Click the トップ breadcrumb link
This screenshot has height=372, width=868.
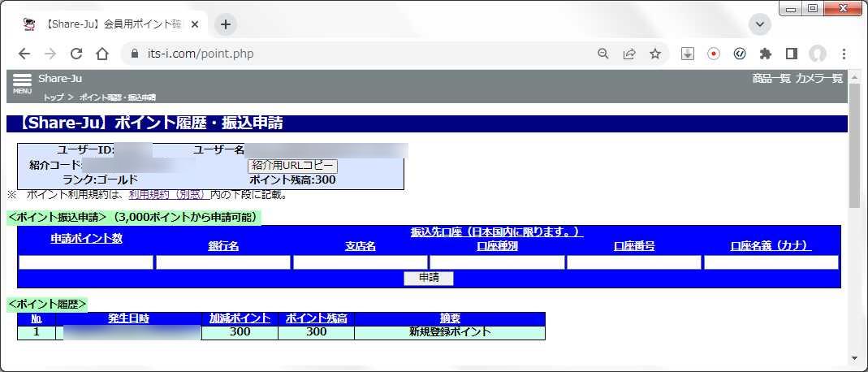click(x=54, y=97)
